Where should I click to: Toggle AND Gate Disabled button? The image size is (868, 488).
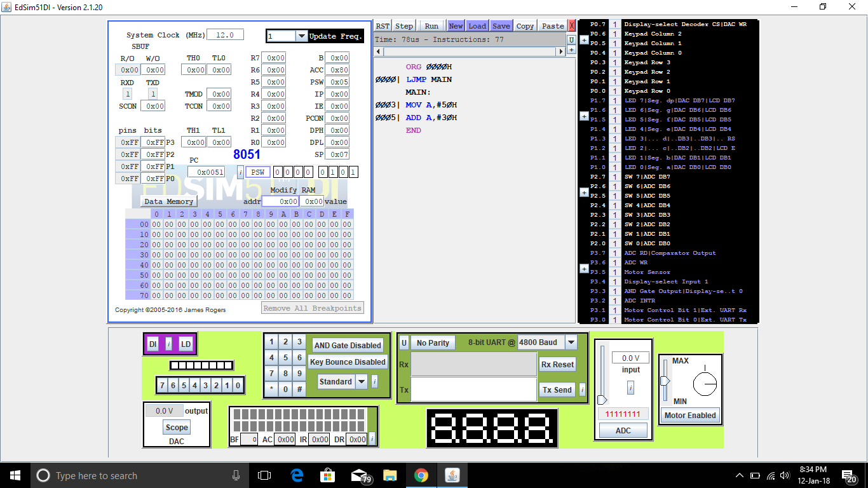pos(348,345)
